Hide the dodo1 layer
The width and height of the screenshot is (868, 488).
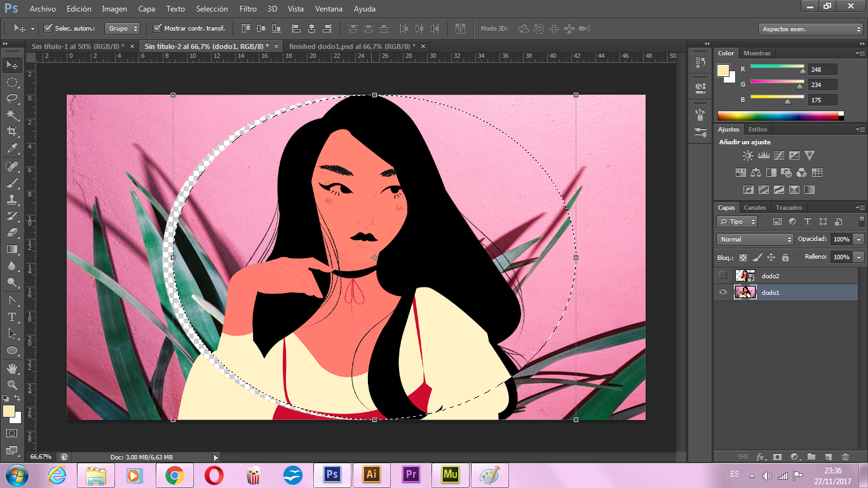coord(722,292)
